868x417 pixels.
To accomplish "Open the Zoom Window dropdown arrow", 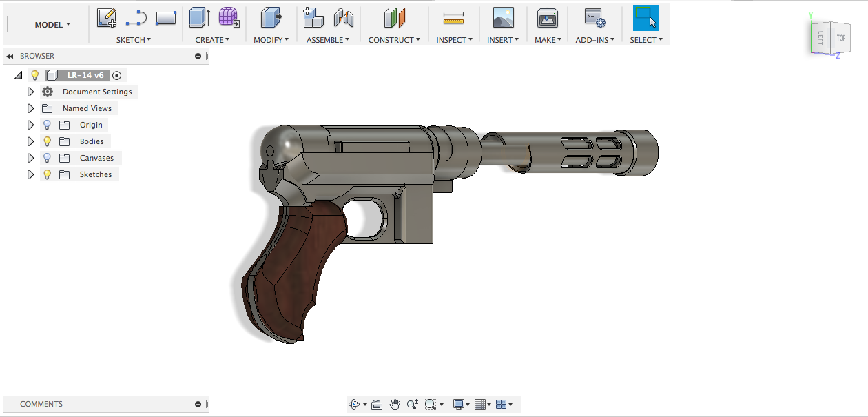I will 441,405.
